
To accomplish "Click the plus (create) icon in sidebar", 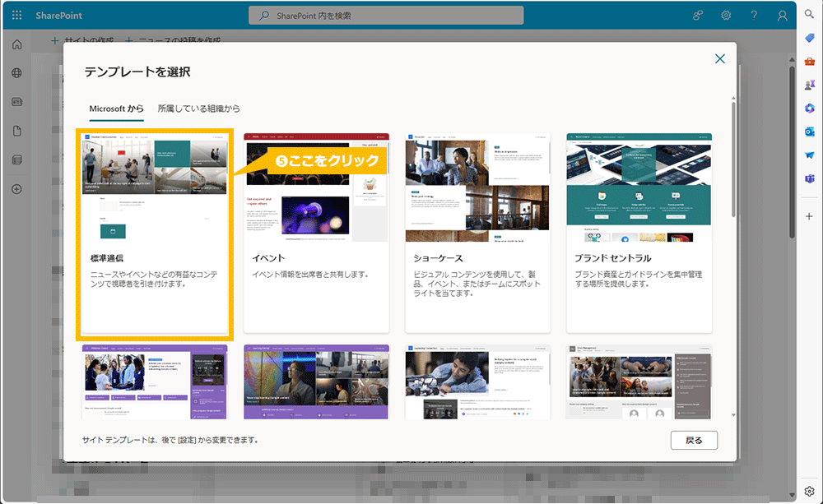I will pos(16,189).
